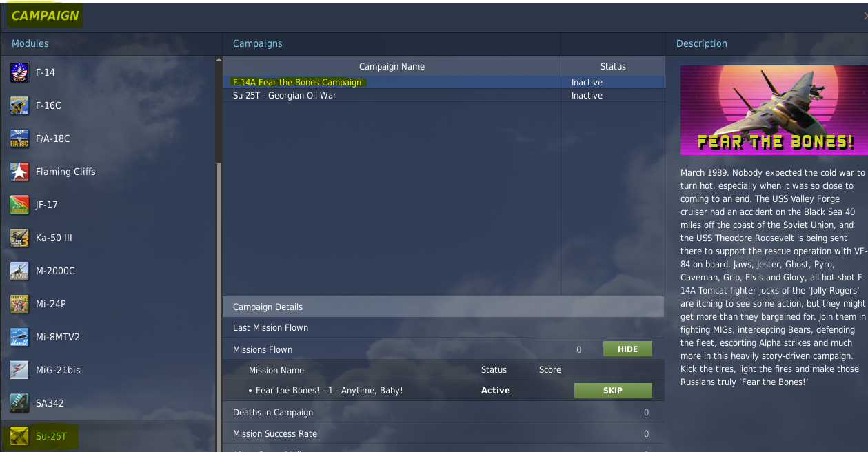Screen dimensions: 868x452
Task: Select the M-2000C module icon
Action: [19, 271]
